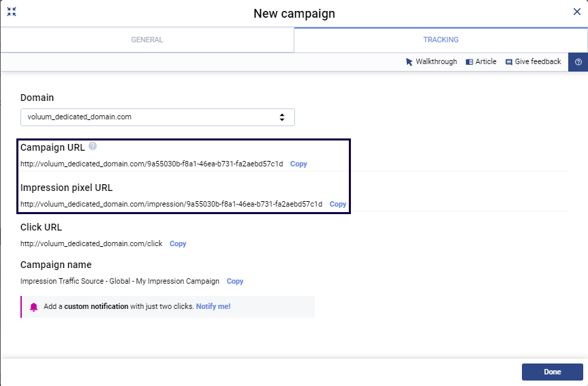Viewport: 588px width, 386px height.
Task: Copy the Campaign name
Action: point(235,281)
